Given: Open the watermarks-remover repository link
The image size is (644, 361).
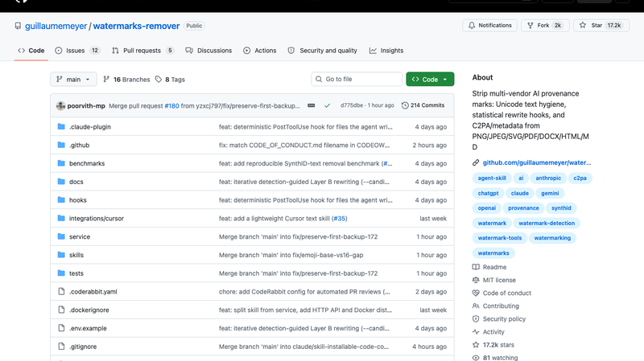Looking at the screenshot, I should pyautogui.click(x=136, y=26).
